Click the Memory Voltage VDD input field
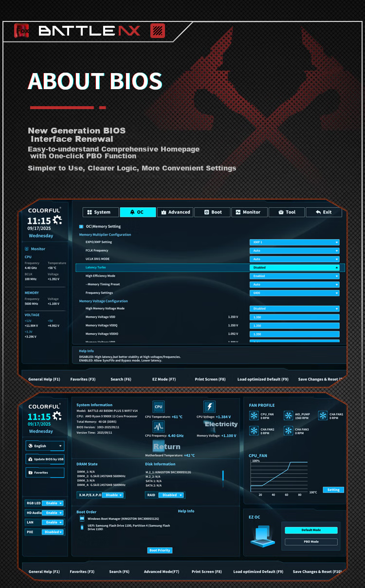 pyautogui.click(x=294, y=317)
